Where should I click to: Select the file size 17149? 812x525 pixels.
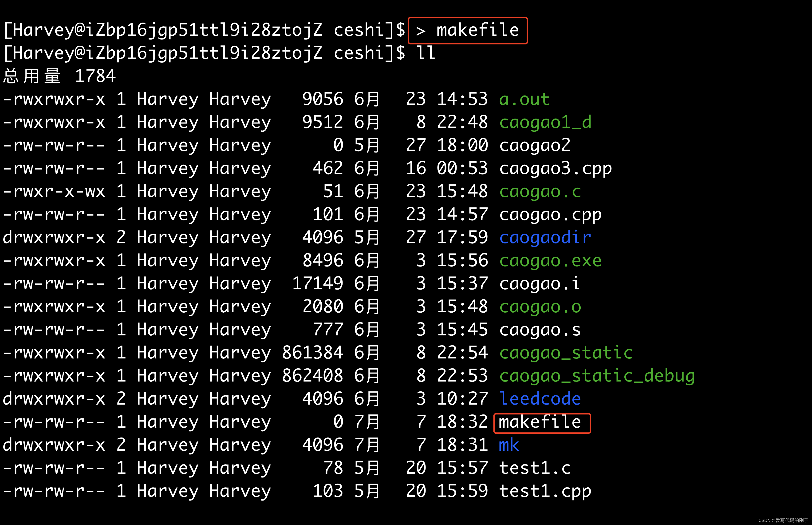318,284
